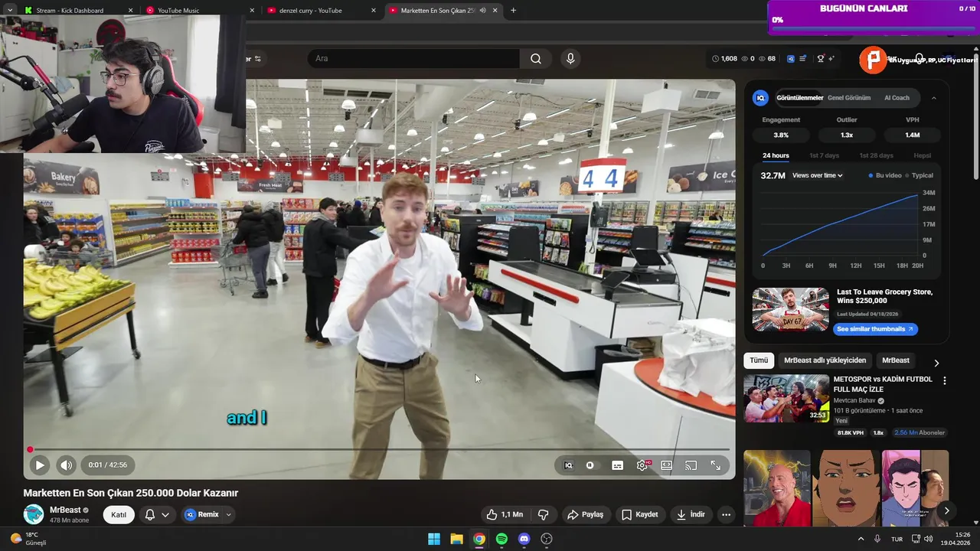Open the METOSPOR vs KADIM FUTBOL video thumbnail
980x551 pixels.
tap(787, 398)
